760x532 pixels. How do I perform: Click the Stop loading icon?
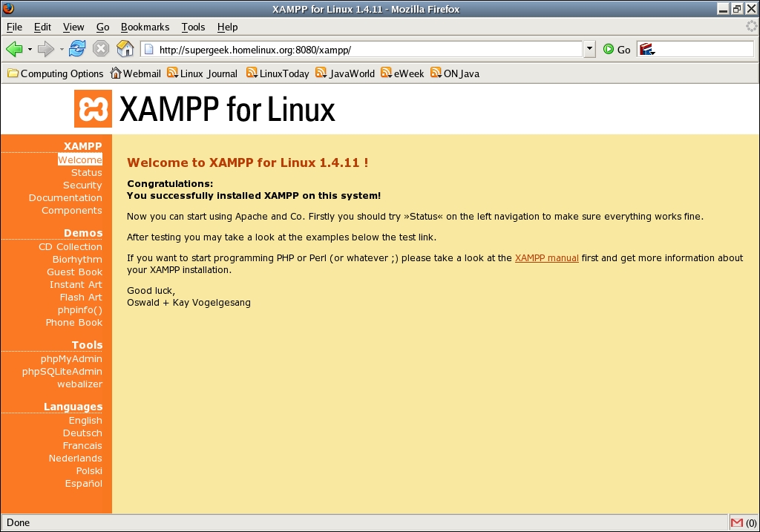pos(101,50)
